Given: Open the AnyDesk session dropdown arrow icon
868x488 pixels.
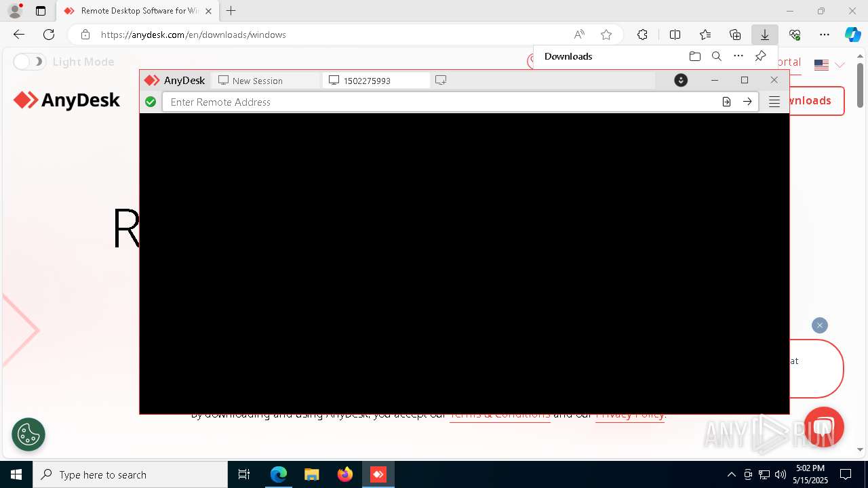Looking at the screenshot, I should [681, 80].
